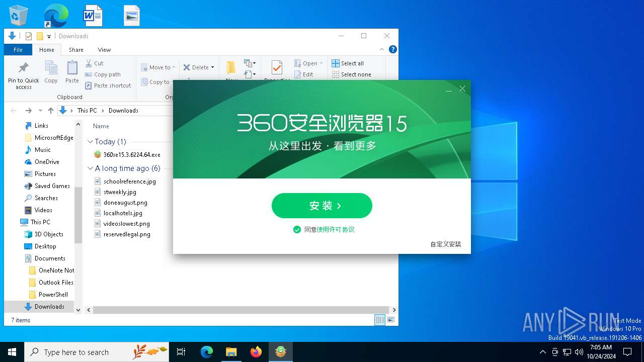Open 3D Objects in navigation pane
Screen dimensions: 644x362
44,234
